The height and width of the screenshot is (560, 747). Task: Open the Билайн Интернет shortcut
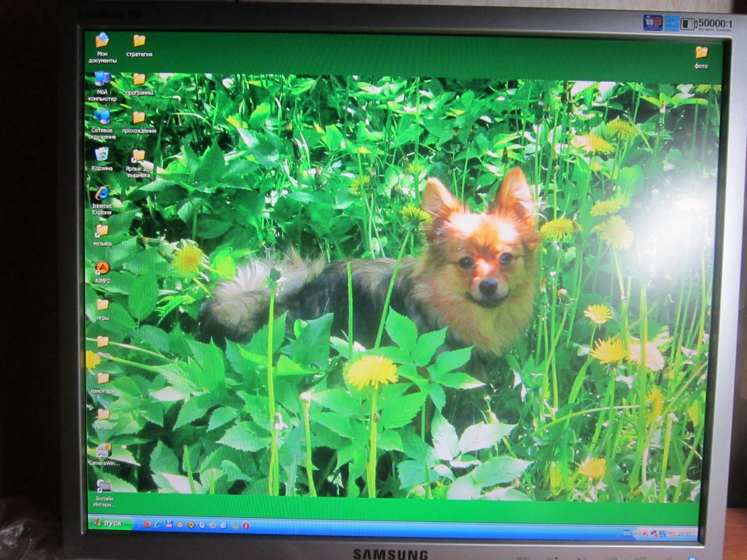104,486
